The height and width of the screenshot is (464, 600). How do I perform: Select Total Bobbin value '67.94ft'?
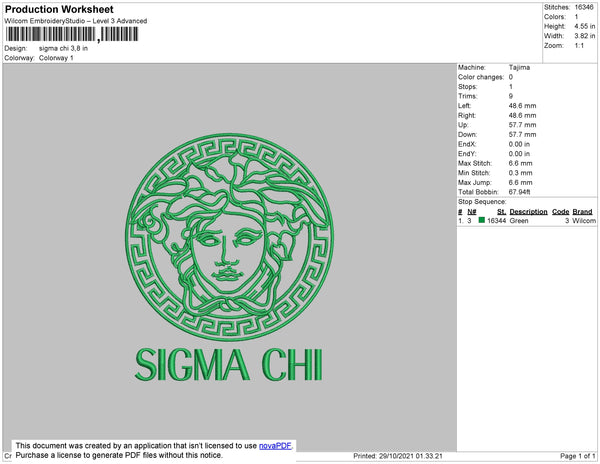coord(519,192)
